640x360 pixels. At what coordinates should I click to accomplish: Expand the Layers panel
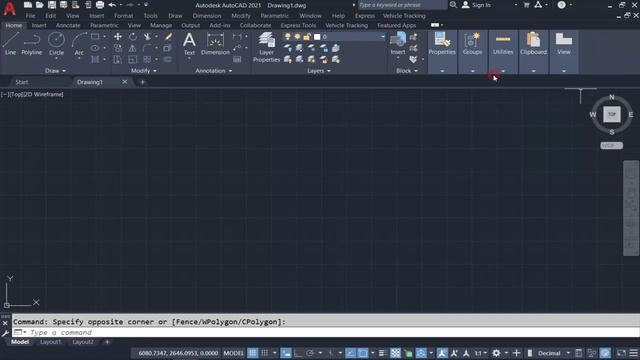319,71
